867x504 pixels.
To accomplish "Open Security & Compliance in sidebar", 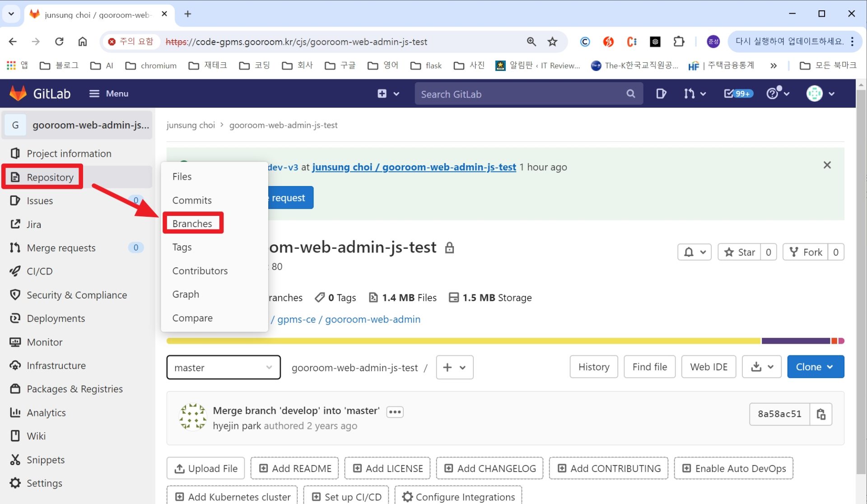I will [77, 294].
